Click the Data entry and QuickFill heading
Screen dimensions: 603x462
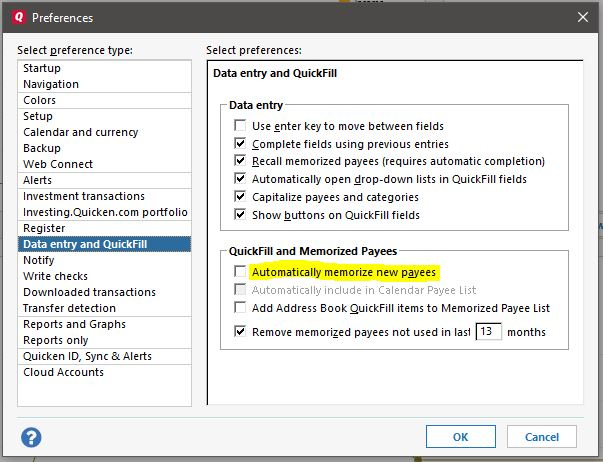click(x=275, y=73)
